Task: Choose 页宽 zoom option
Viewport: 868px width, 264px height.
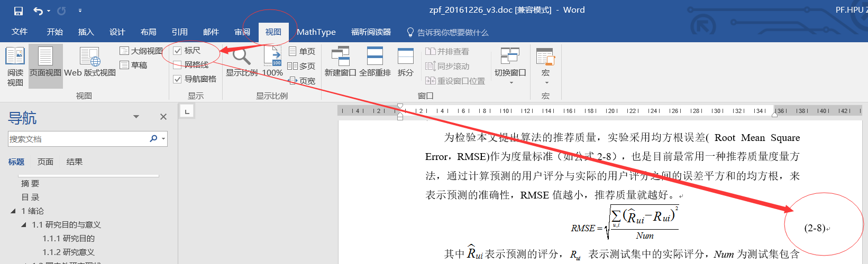Action: tap(302, 81)
